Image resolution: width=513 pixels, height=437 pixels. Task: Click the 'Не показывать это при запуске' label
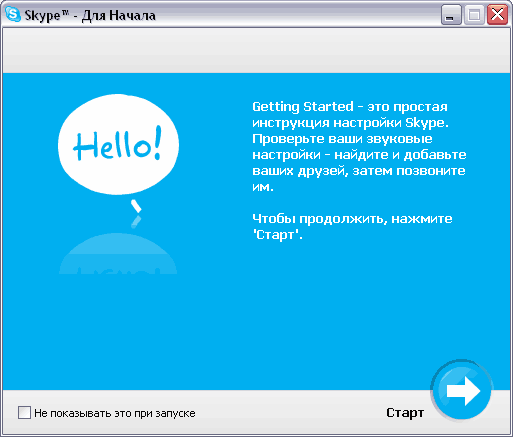pos(115,413)
